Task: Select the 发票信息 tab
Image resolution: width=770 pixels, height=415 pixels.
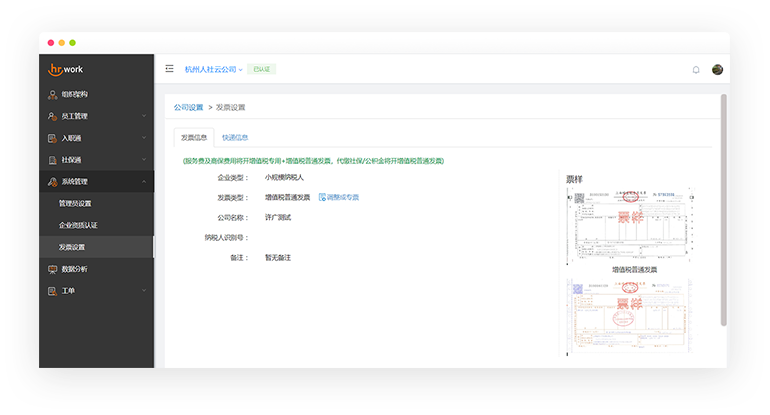Action: click(x=194, y=137)
